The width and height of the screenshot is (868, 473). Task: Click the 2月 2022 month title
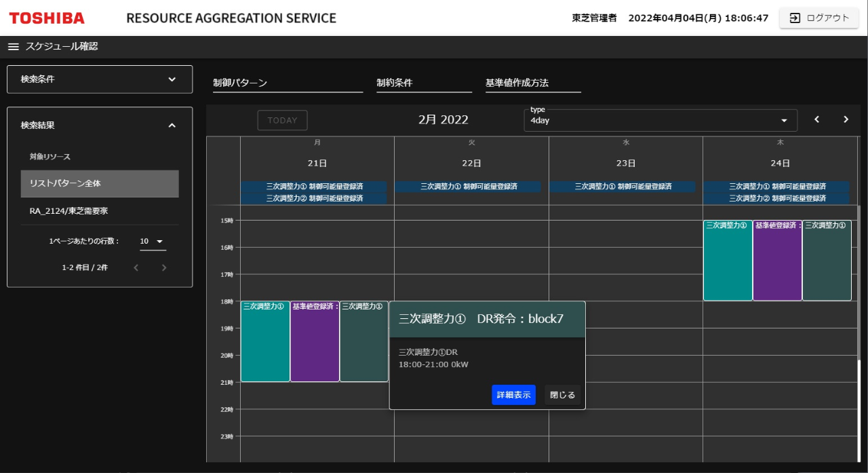(443, 120)
